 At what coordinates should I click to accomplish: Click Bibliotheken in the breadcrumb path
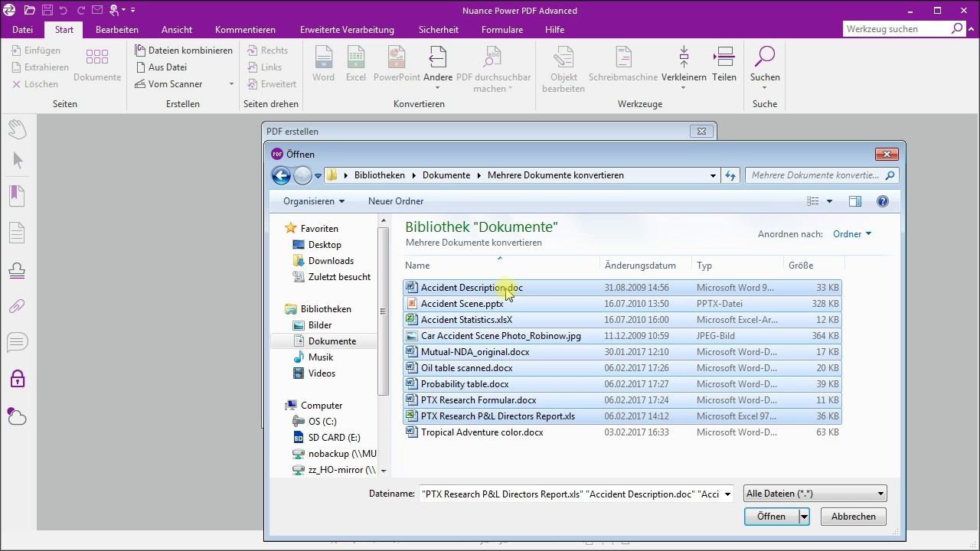coord(380,175)
